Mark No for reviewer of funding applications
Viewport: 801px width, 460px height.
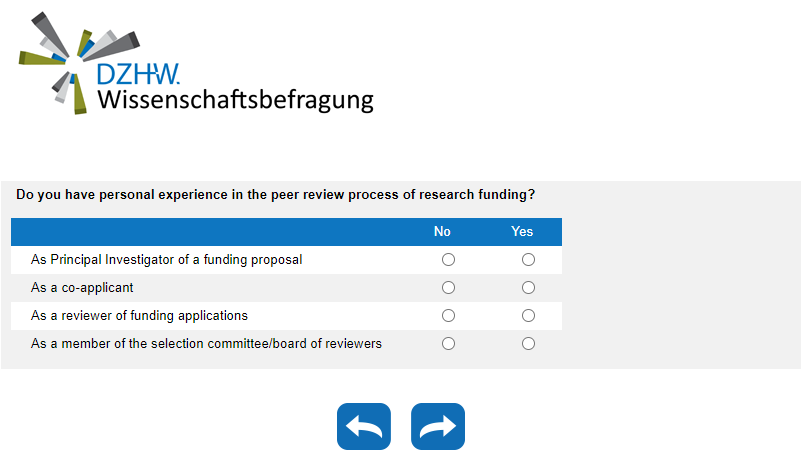448,316
